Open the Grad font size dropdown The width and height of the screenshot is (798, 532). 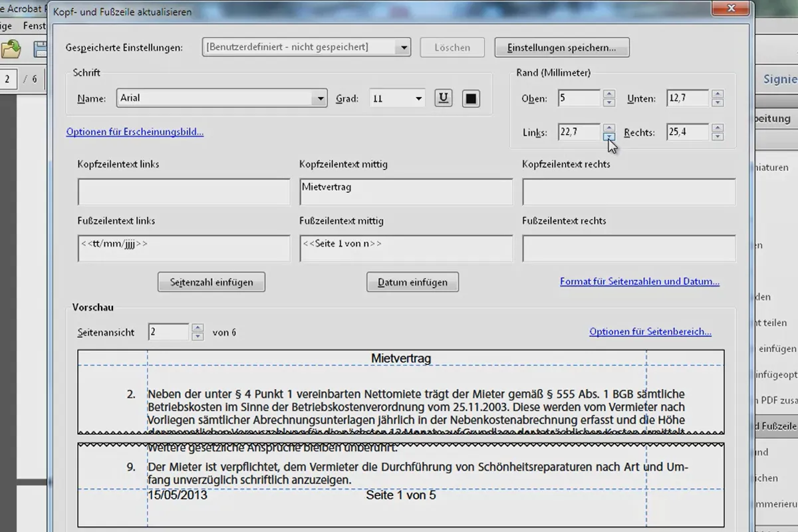pyautogui.click(x=397, y=98)
